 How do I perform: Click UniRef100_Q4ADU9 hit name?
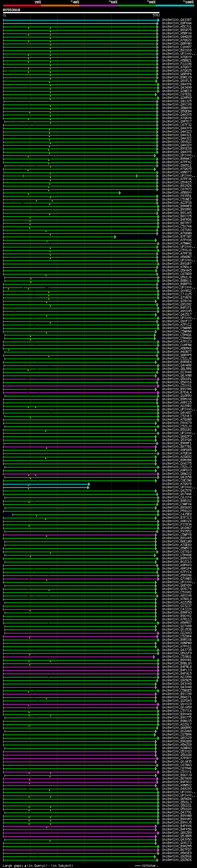[176, 37]
